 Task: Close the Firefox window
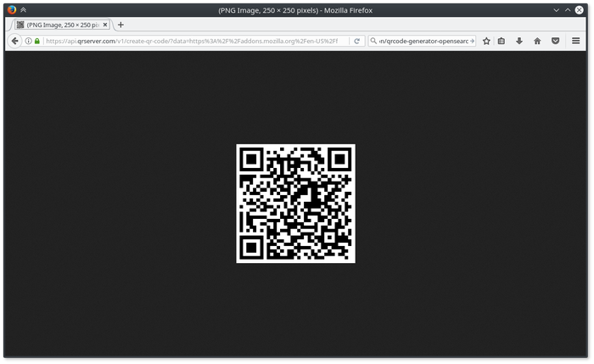click(x=580, y=10)
